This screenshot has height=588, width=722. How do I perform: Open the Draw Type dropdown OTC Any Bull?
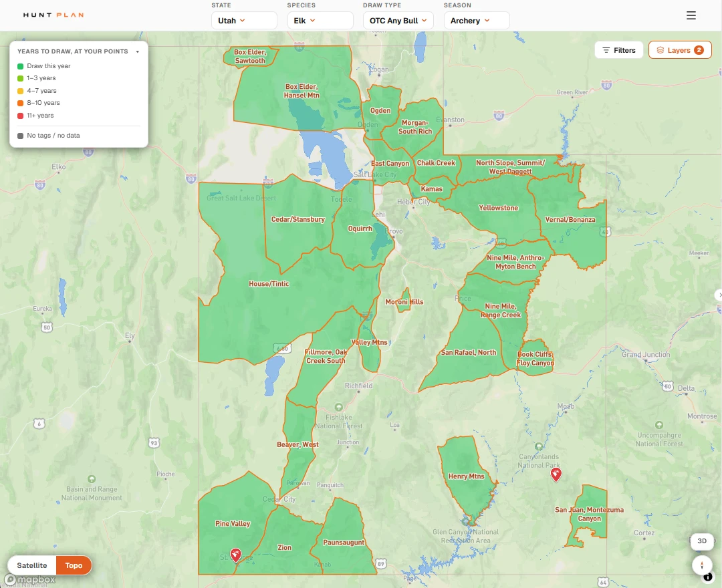pos(398,21)
